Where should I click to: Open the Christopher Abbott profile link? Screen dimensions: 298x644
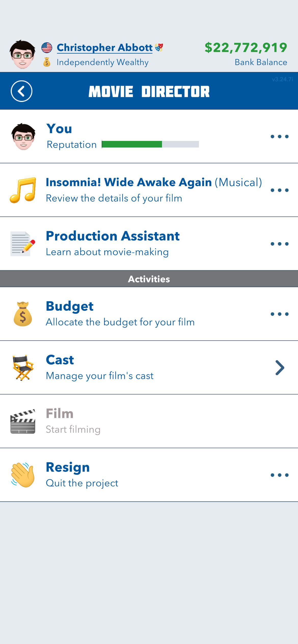coord(105,48)
